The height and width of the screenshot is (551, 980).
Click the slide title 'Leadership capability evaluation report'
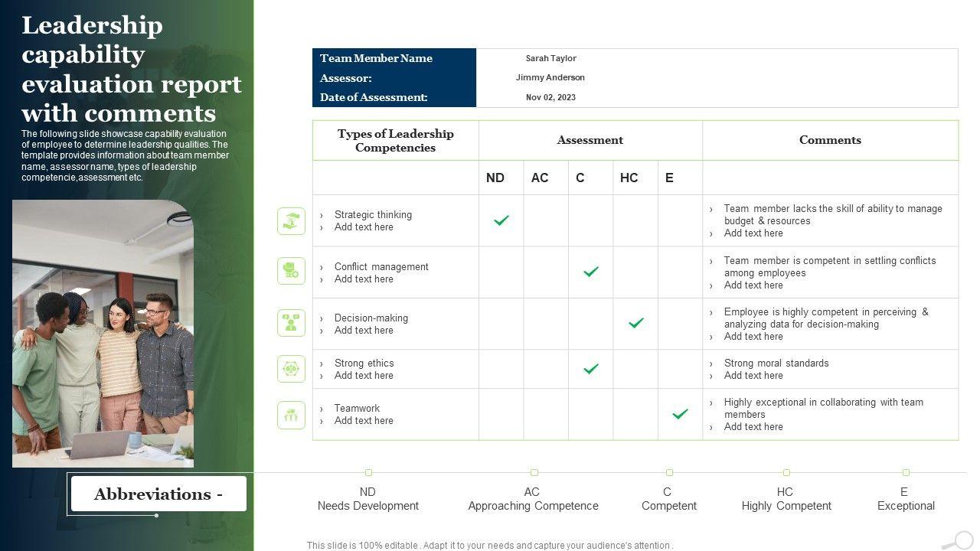(132, 69)
